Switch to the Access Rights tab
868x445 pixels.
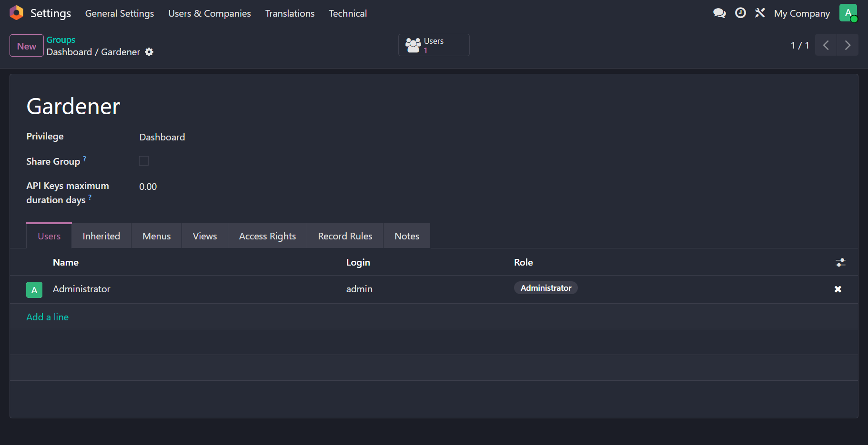pos(267,236)
